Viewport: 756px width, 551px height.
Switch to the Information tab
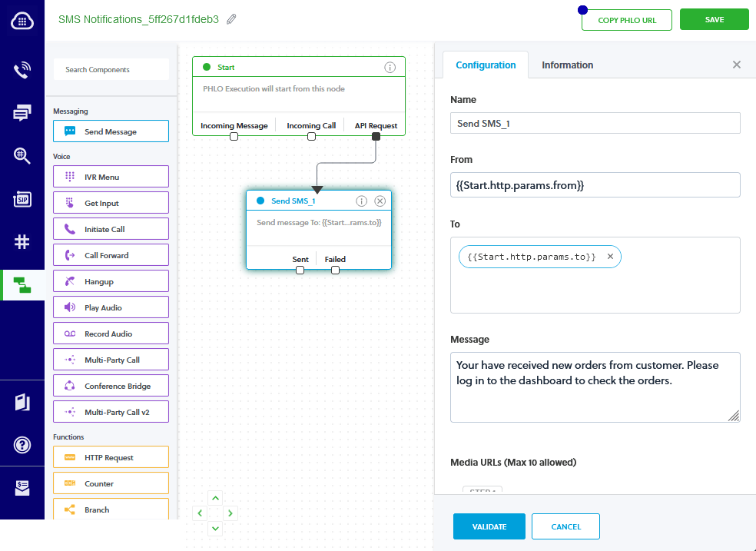tap(567, 65)
